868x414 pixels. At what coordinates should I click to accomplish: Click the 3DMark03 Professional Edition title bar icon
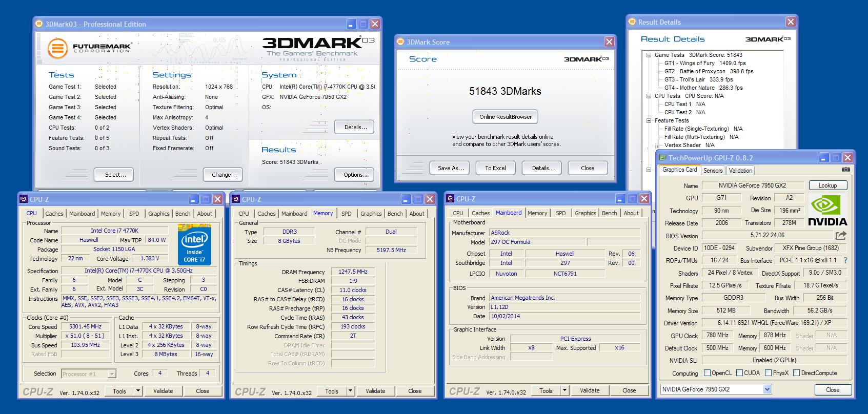pos(38,24)
